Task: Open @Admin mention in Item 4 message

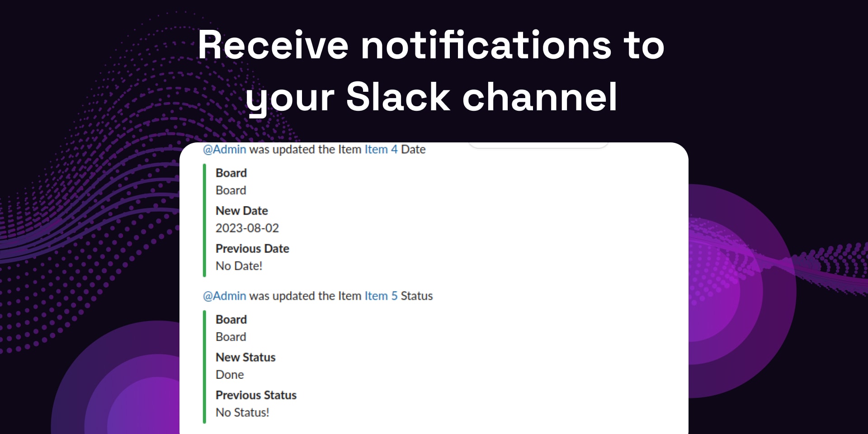Action: click(x=224, y=150)
